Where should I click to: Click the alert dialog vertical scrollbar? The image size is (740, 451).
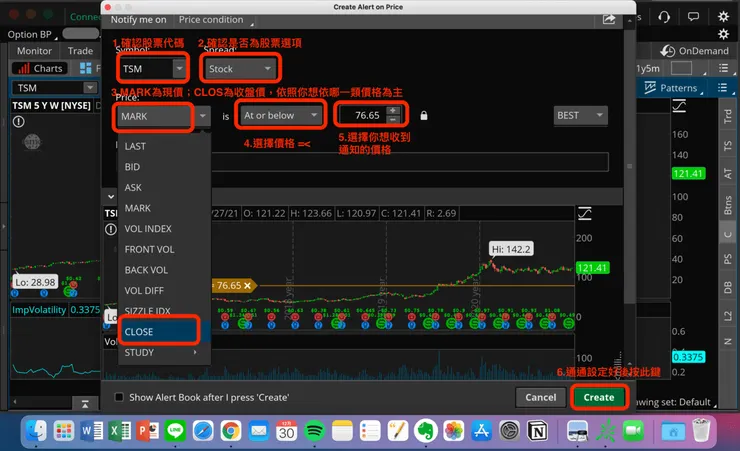[629, 166]
